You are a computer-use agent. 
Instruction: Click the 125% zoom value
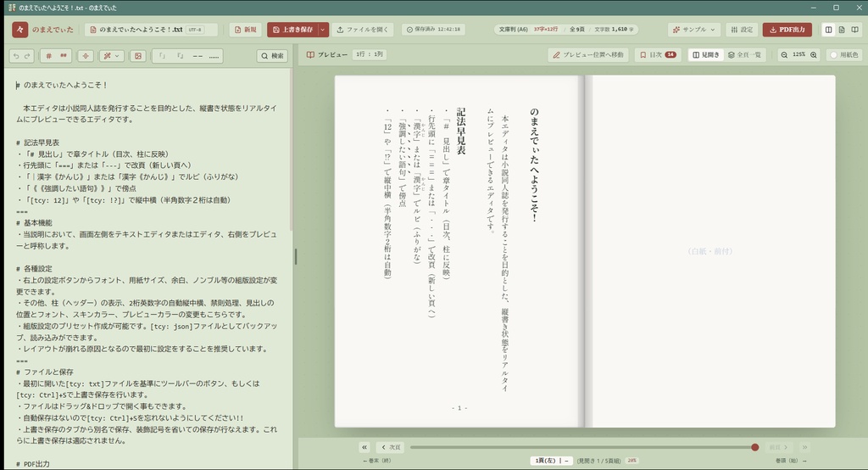[x=798, y=55]
